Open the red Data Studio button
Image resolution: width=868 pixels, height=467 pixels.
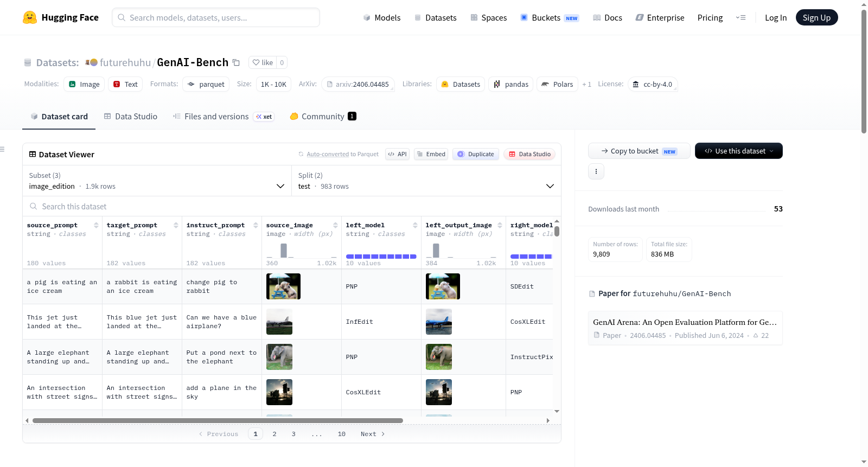coord(529,154)
